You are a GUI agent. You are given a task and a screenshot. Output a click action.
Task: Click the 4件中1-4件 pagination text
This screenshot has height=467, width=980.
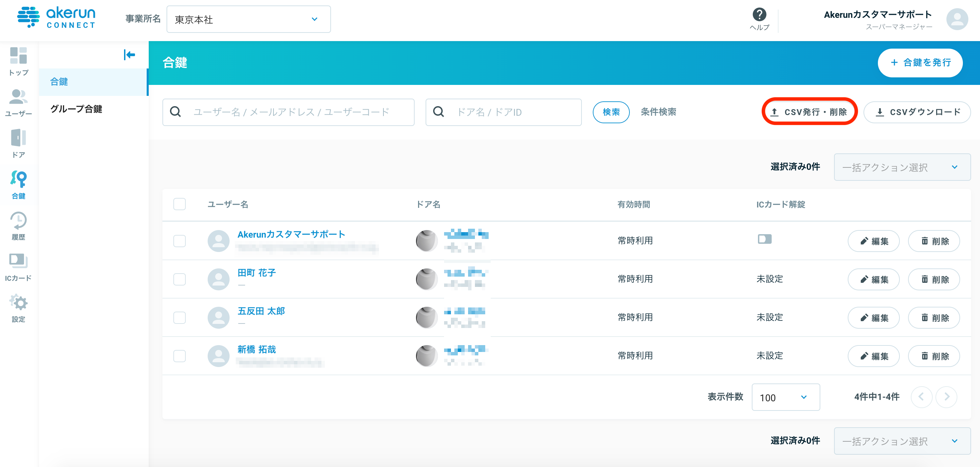tap(877, 397)
